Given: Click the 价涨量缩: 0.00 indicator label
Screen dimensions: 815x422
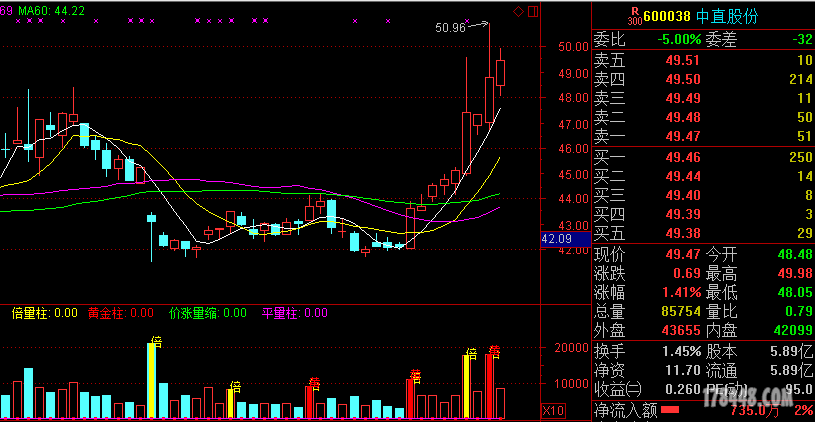Looking at the screenshot, I should click(208, 313).
